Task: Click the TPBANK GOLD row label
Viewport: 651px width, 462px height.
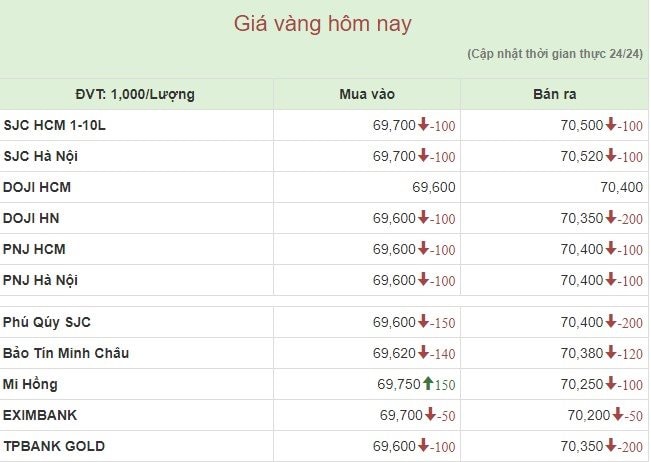Action: tap(54, 446)
